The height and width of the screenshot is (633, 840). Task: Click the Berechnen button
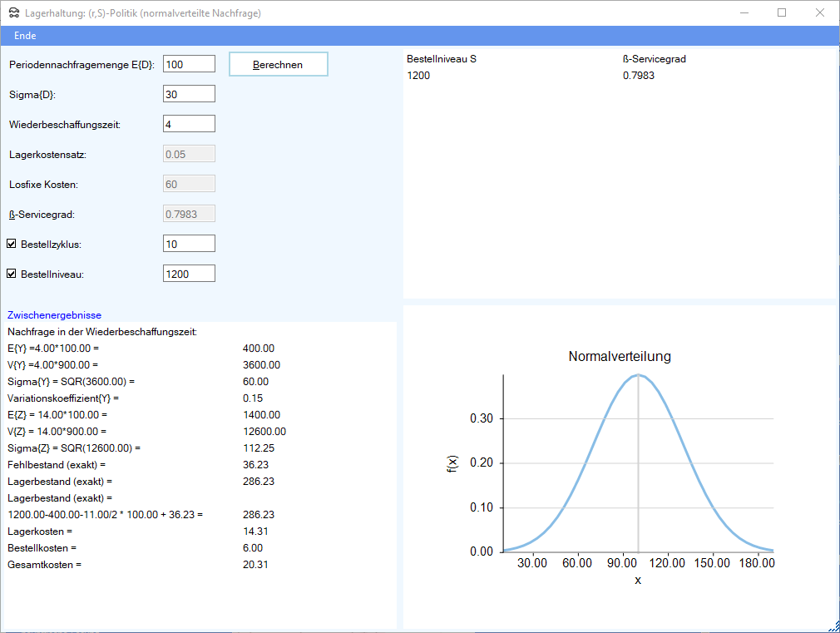tap(279, 64)
